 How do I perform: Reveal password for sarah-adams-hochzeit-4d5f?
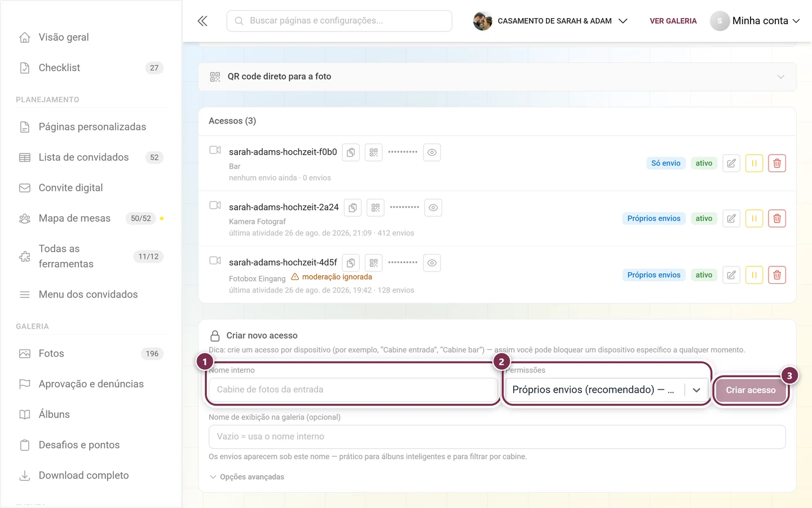click(x=432, y=263)
